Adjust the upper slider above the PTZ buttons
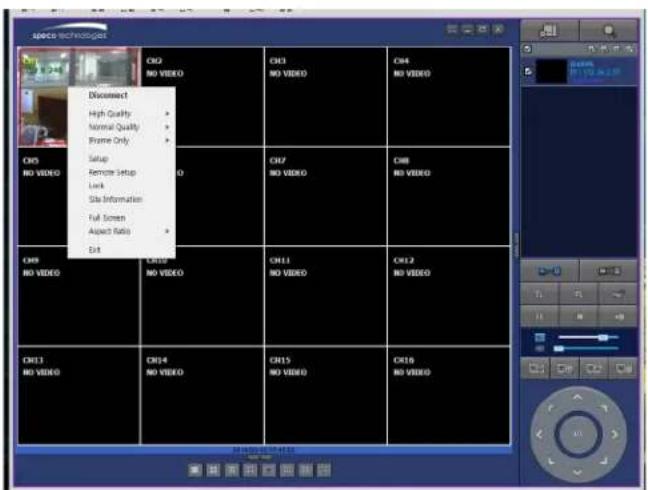This screenshot has height=490, width=648. point(588,338)
